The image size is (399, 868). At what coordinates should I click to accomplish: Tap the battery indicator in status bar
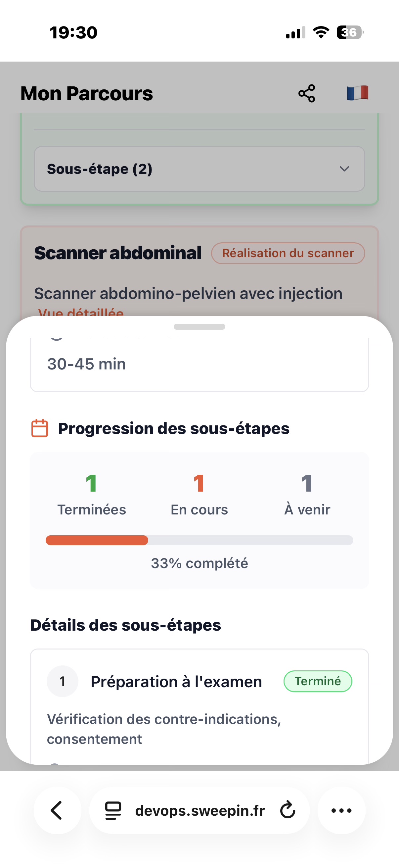tap(350, 33)
